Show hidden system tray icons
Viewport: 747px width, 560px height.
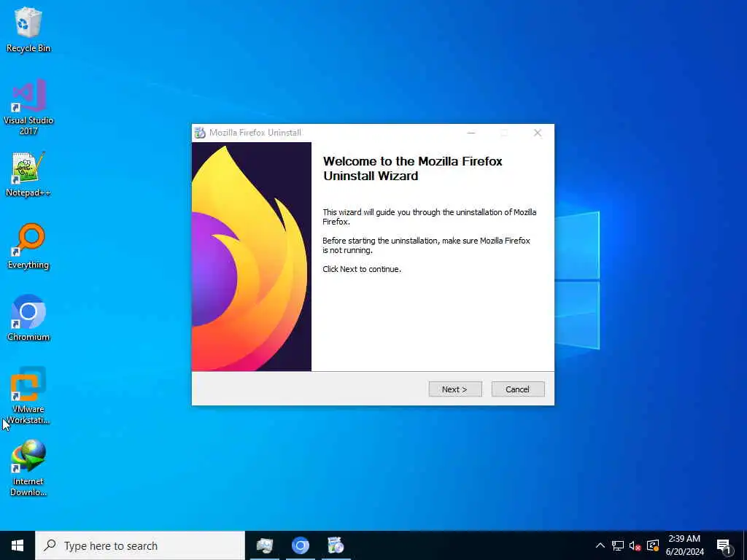(x=600, y=545)
